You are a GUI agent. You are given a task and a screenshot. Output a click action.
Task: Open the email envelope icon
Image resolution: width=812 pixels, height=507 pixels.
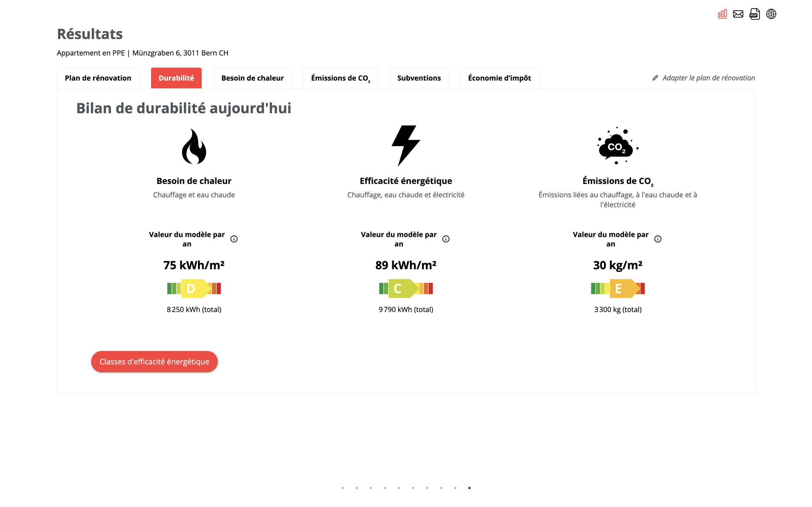pos(738,14)
